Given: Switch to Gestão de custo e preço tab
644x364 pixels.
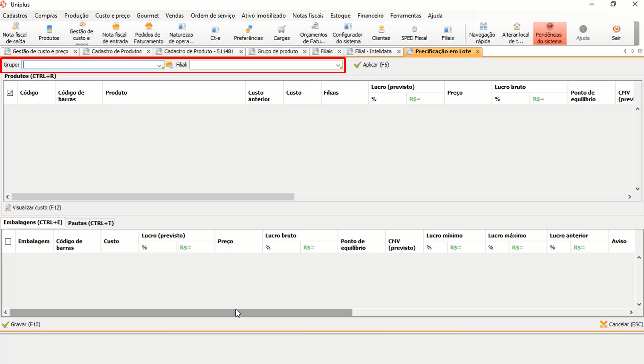Looking at the screenshot, I should point(40,51).
